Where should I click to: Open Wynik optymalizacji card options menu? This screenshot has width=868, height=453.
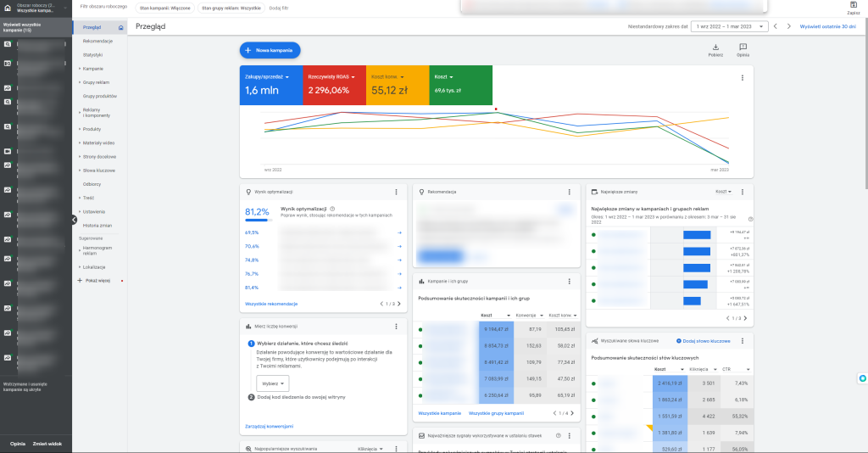(x=396, y=192)
